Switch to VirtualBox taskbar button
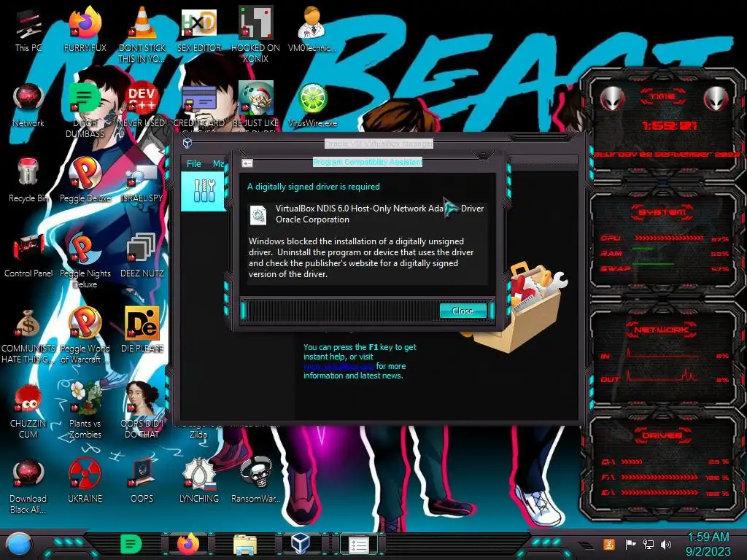 click(301, 544)
